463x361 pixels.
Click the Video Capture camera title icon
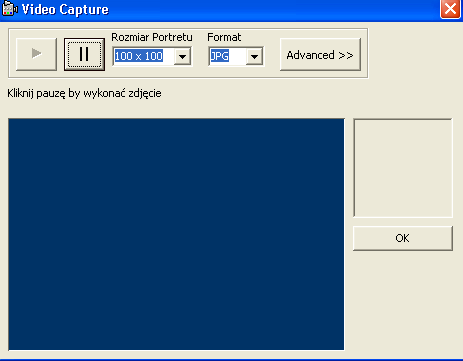click(x=9, y=9)
